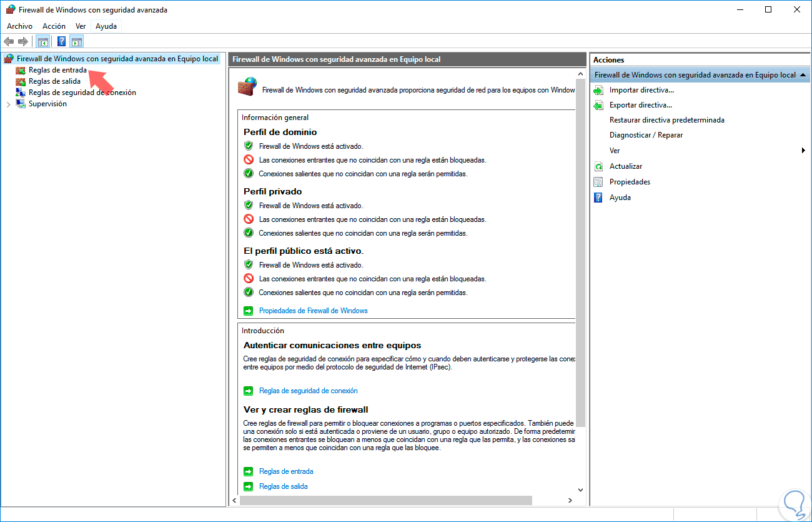The width and height of the screenshot is (812, 522).
Task: Click Importar directiva... action
Action: pyautogui.click(x=641, y=90)
